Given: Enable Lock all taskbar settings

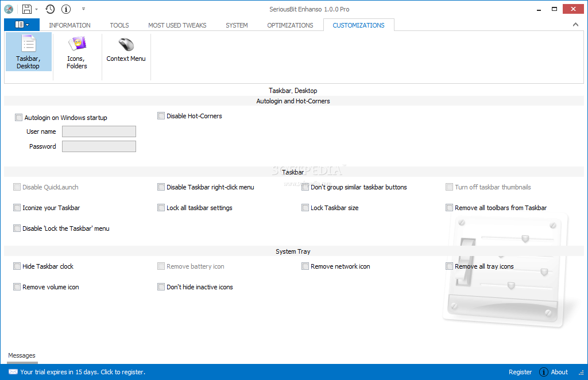Looking at the screenshot, I should tap(161, 208).
